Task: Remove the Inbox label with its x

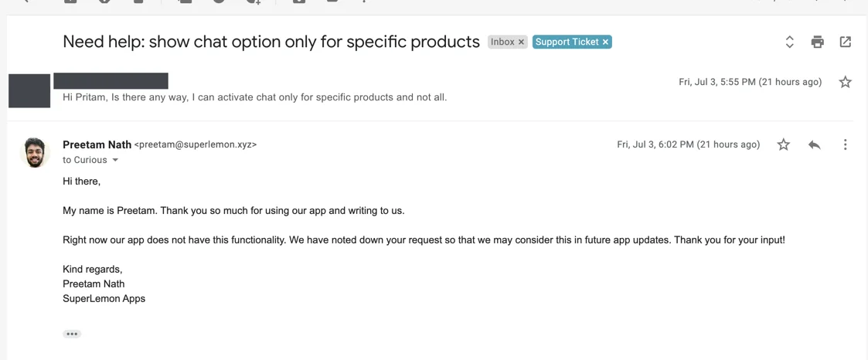Action: 521,42
